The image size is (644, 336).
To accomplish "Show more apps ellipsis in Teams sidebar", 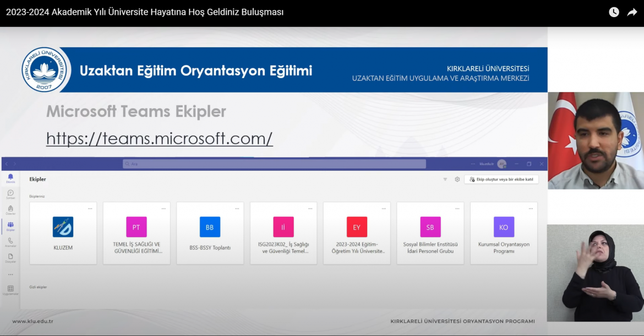I will pos(10,274).
